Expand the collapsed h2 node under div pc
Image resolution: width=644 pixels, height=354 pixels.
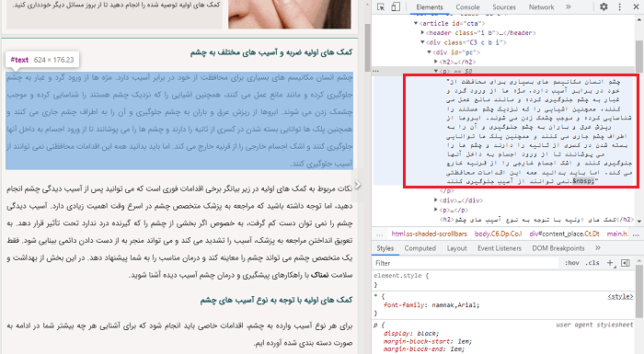[436, 62]
